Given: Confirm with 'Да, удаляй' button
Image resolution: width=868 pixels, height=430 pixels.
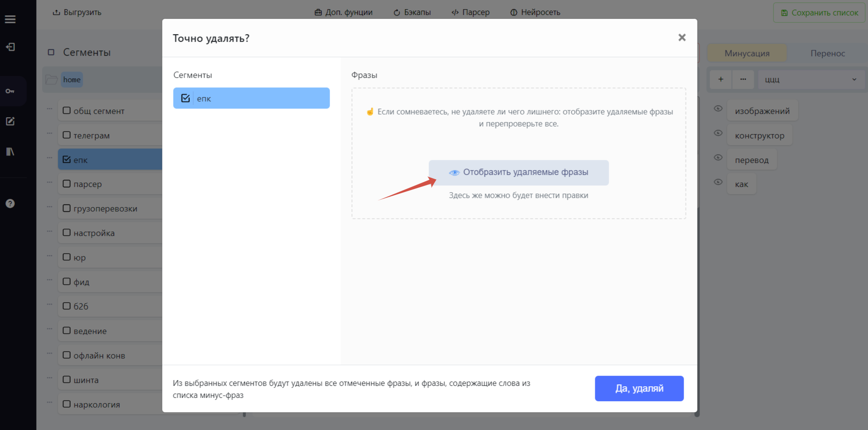Looking at the screenshot, I should pyautogui.click(x=639, y=388).
